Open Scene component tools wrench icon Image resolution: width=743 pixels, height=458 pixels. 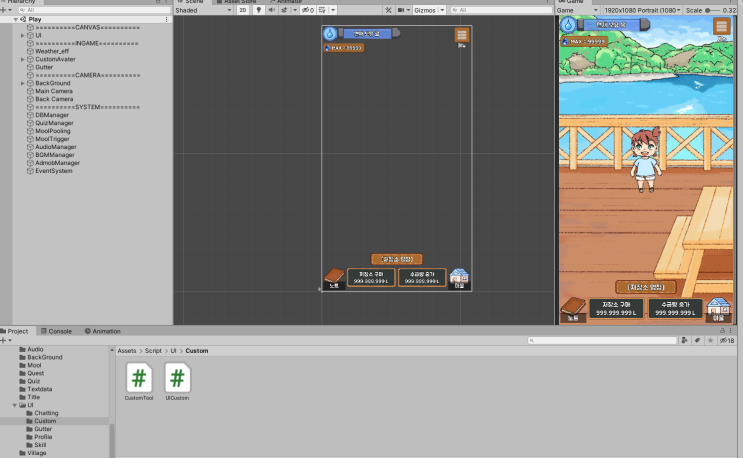pos(388,10)
